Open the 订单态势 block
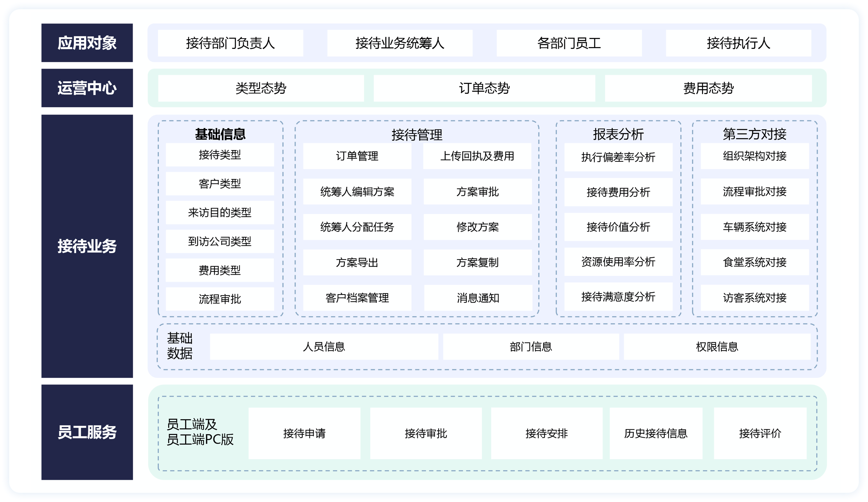 484,88
